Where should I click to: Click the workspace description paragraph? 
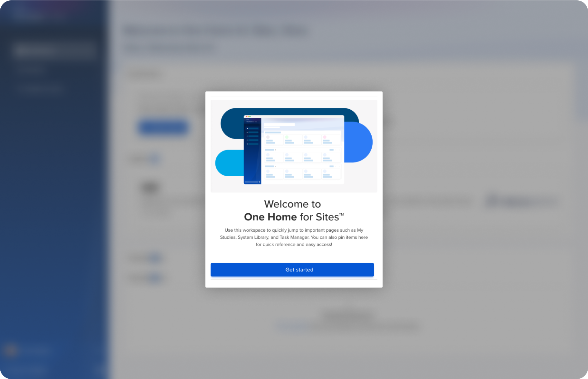pos(294,237)
